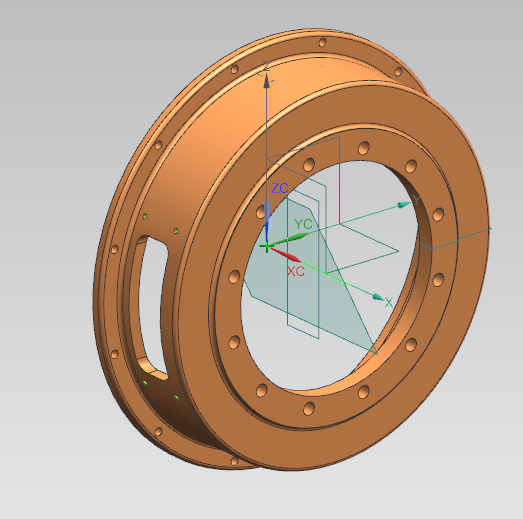Click the "YC" axis label

click(x=303, y=224)
